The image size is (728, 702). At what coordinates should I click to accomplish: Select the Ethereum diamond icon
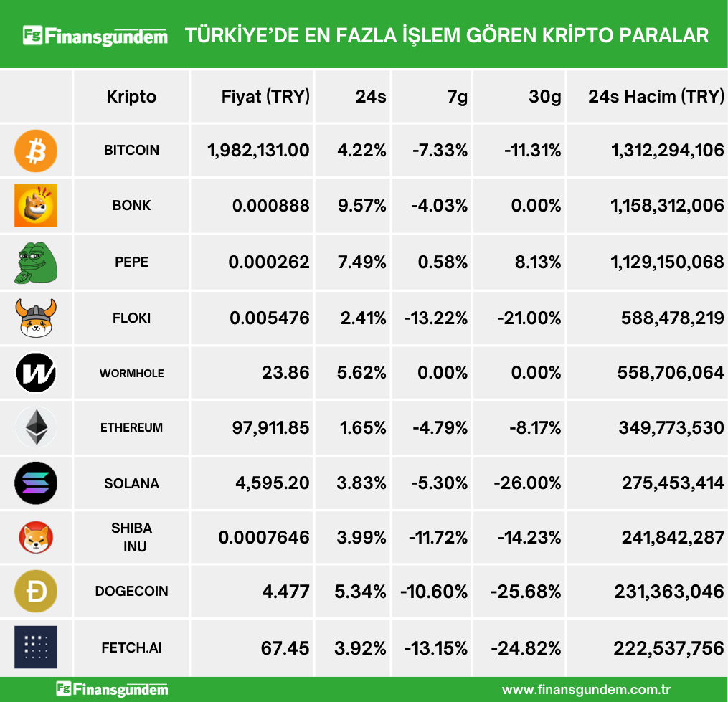(x=36, y=428)
